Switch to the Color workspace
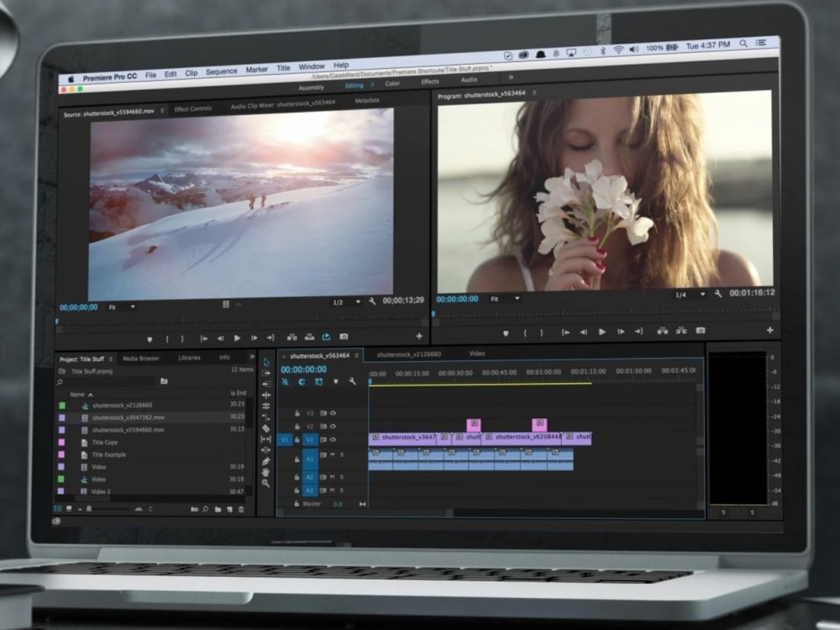 [392, 84]
